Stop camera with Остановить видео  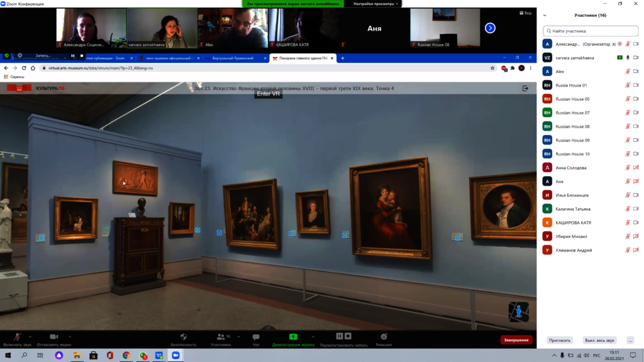(54, 339)
